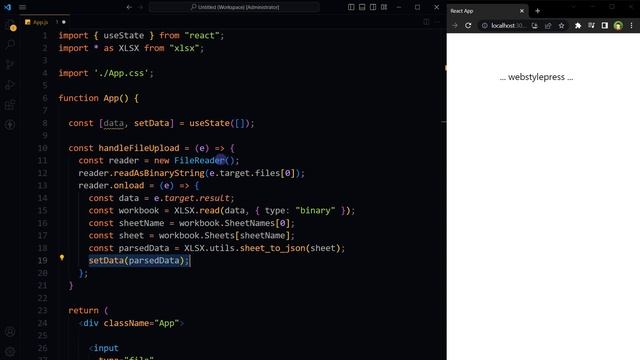640x360 pixels.
Task: Open the Search view in activity bar
Action: coord(11,44)
